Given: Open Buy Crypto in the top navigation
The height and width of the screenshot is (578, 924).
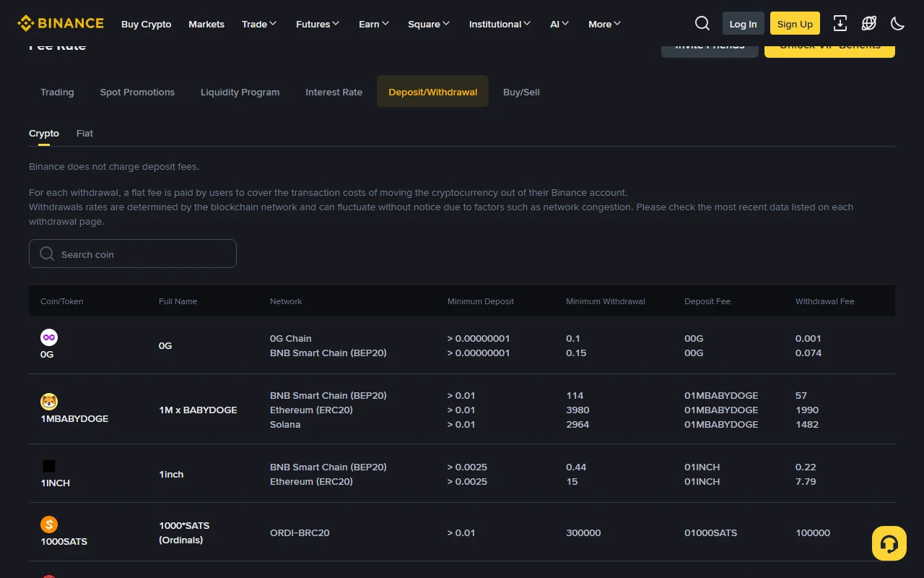Looking at the screenshot, I should click(x=147, y=24).
